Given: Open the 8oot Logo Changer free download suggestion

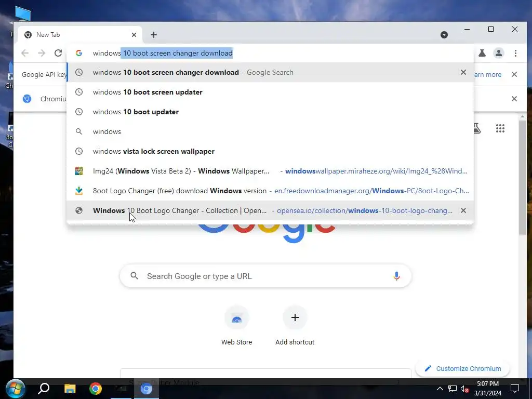Looking at the screenshot, I should [x=270, y=191].
